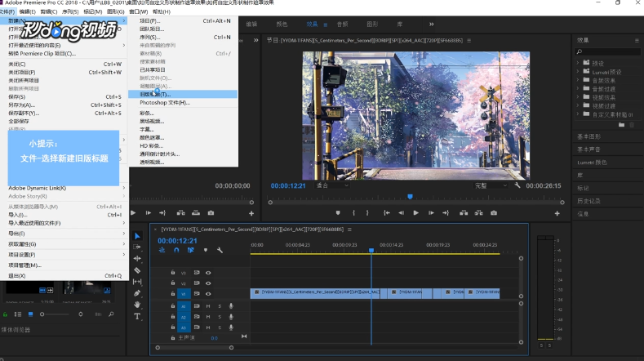The width and height of the screenshot is (644, 361).
Task: Add marker in program monitor
Action: (x=338, y=212)
